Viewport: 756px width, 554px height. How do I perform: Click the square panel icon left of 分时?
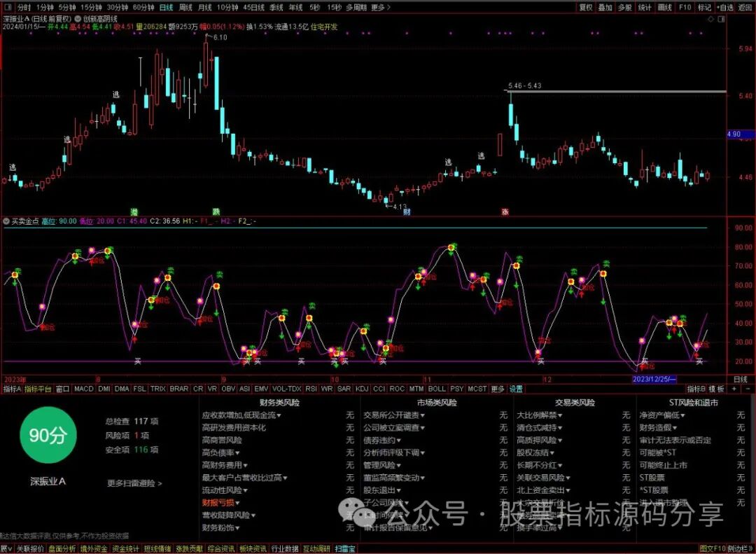[8, 7]
